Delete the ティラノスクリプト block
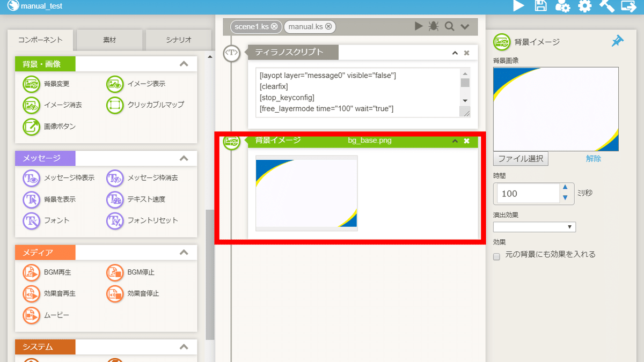This screenshot has height=362, width=644. click(466, 53)
